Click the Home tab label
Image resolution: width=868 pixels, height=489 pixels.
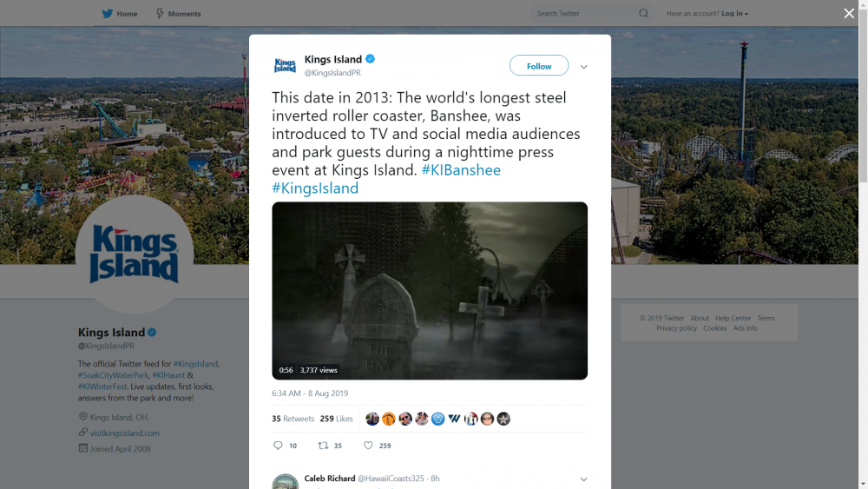(127, 13)
